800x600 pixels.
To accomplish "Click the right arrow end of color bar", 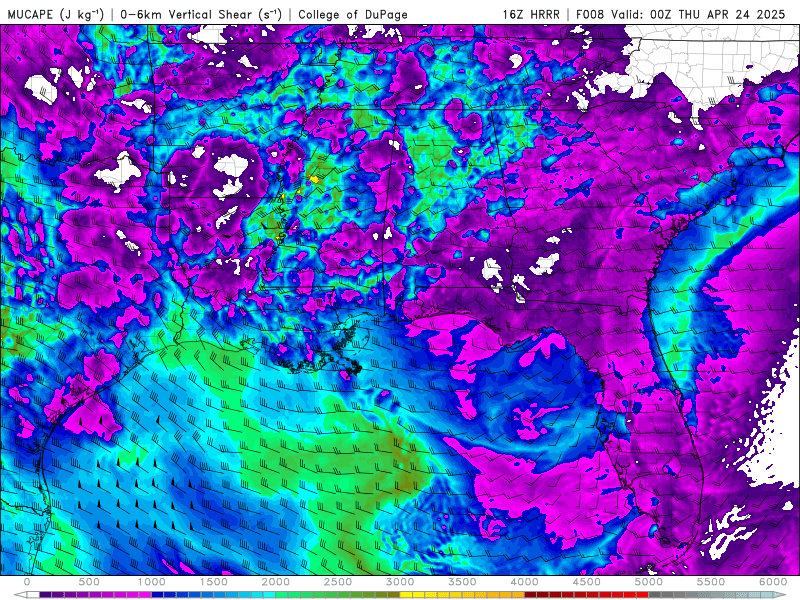I will [x=780, y=595].
